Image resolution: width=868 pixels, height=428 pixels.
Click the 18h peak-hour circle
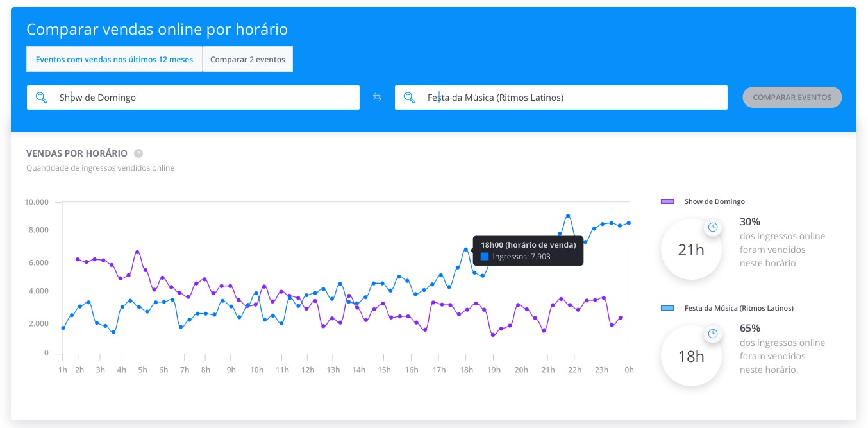tap(691, 356)
